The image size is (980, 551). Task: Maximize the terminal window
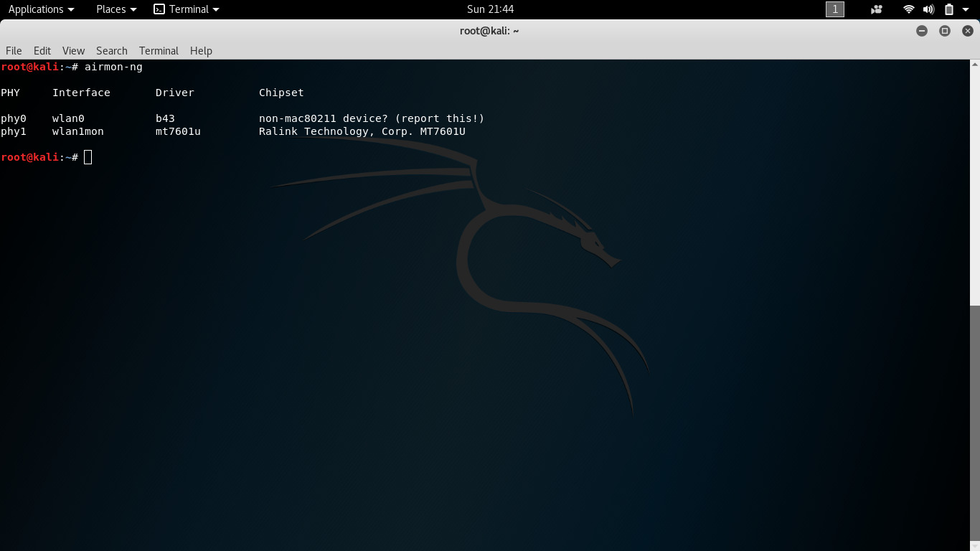pyautogui.click(x=945, y=31)
